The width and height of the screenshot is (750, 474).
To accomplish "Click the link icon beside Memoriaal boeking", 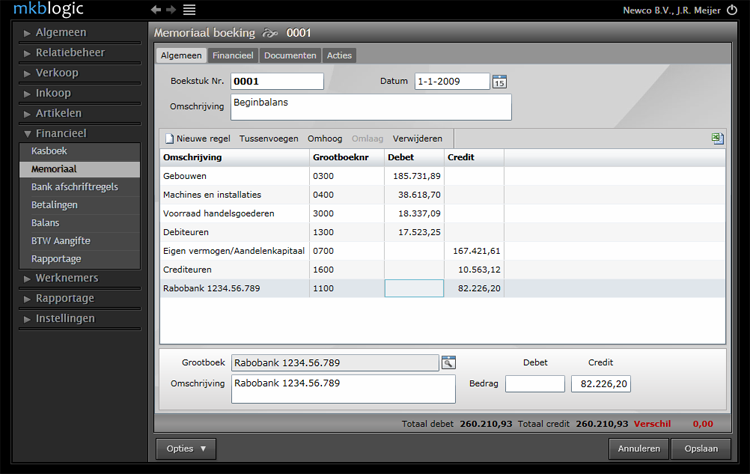I will (x=270, y=33).
